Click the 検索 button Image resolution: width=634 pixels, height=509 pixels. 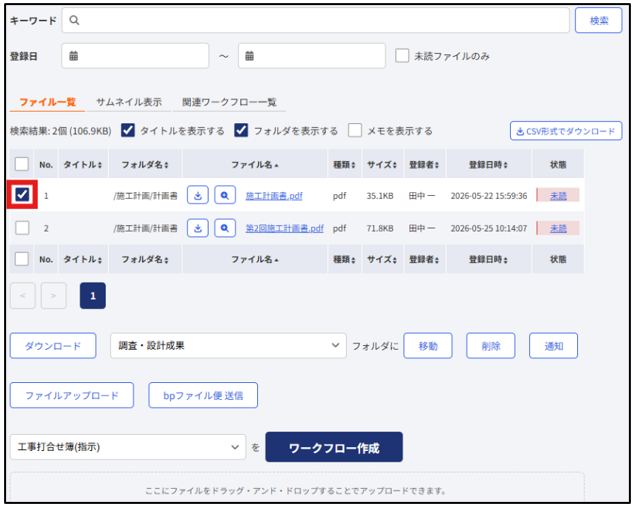[x=598, y=20]
